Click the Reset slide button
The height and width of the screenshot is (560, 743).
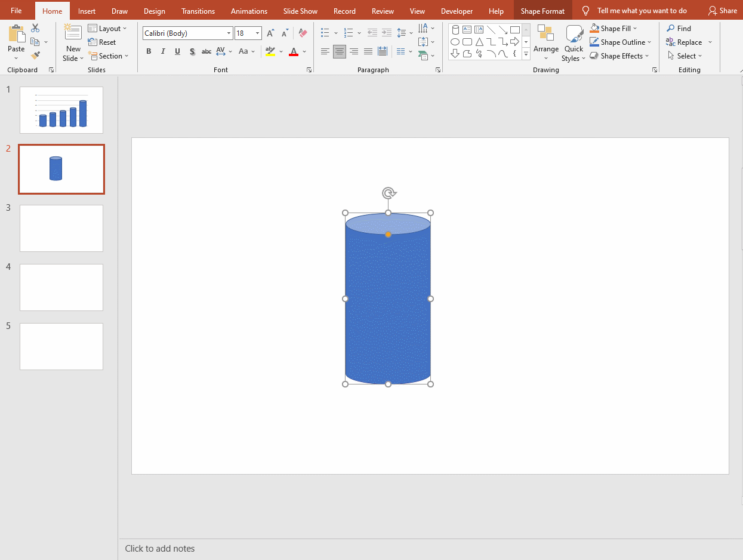(x=102, y=42)
